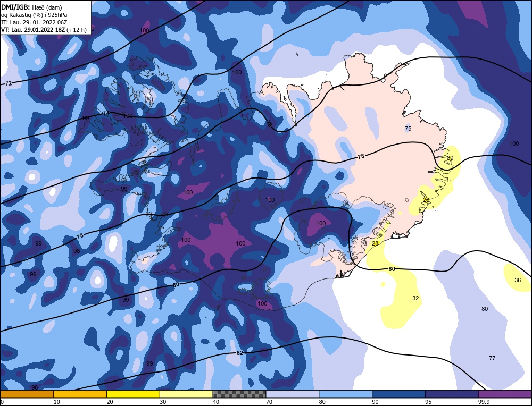Click the legend tick label "70"
Screen dimensions: 532x406
[x=269, y=402]
